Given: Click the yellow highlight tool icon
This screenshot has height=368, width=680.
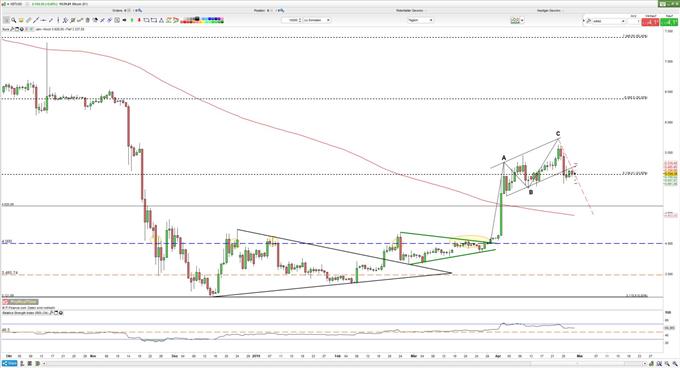Looking at the screenshot, I should pyautogui.click(x=21, y=20).
